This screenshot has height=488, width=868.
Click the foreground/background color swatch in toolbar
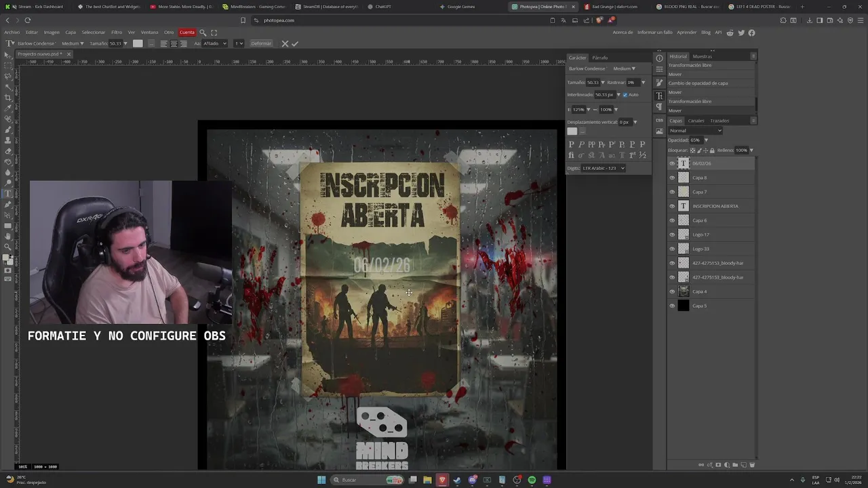click(8, 259)
